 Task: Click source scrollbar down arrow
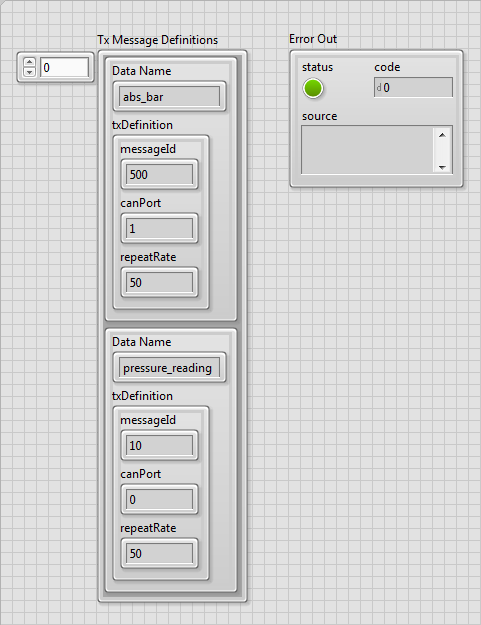click(442, 167)
